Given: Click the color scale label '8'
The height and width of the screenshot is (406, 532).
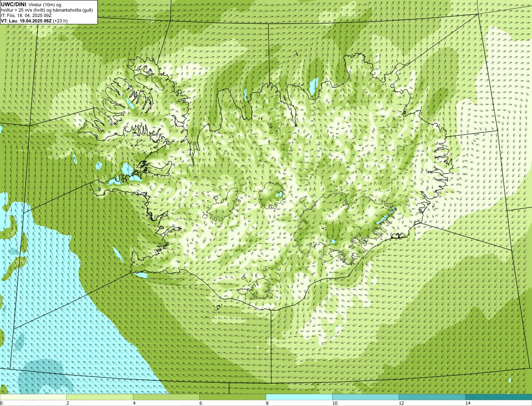Looking at the screenshot, I should (267, 403).
